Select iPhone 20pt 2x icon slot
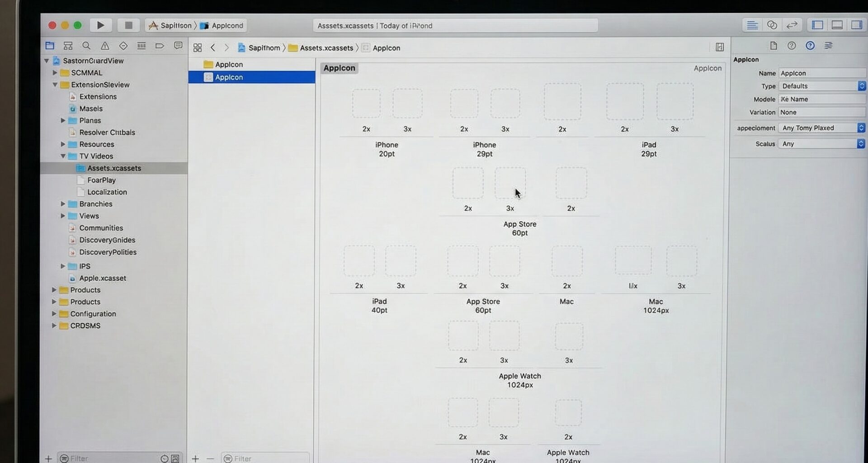The image size is (868, 463). (x=366, y=104)
